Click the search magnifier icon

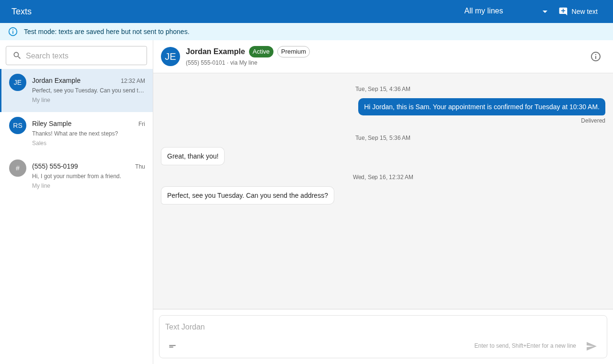[17, 56]
